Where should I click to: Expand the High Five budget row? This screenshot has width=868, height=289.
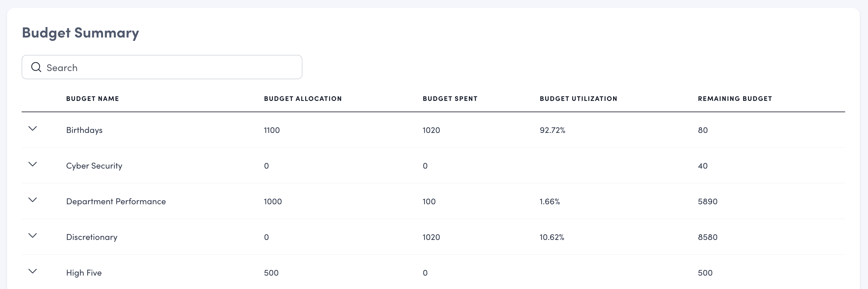(33, 271)
